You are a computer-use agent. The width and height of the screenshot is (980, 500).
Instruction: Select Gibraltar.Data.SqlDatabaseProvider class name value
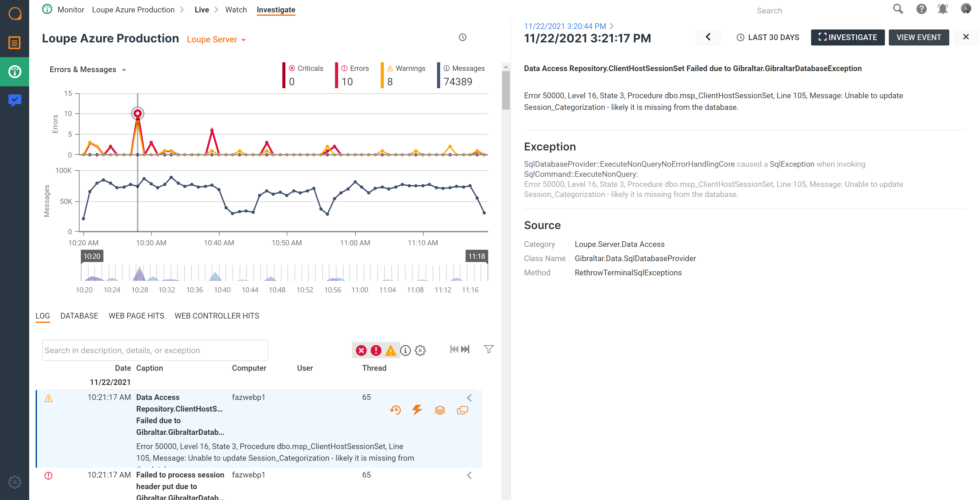click(635, 258)
